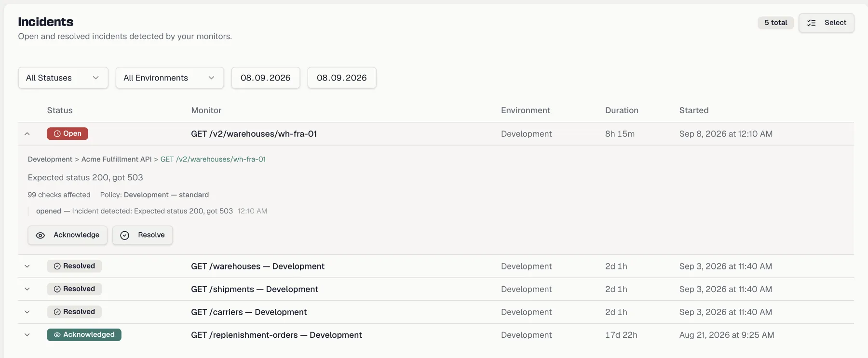Collapse the open wh-fra-01 incident row
The image size is (868, 358).
point(27,134)
